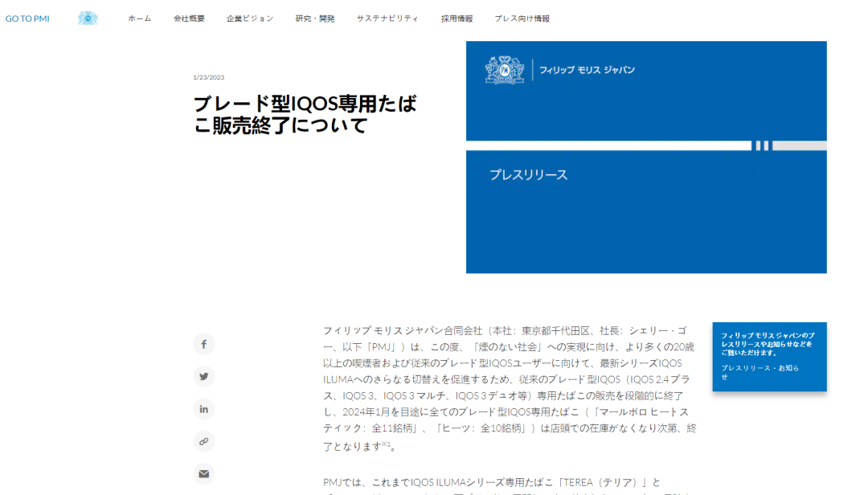Open 採用情報 from the top navigation
The image size is (868, 495).
click(457, 18)
